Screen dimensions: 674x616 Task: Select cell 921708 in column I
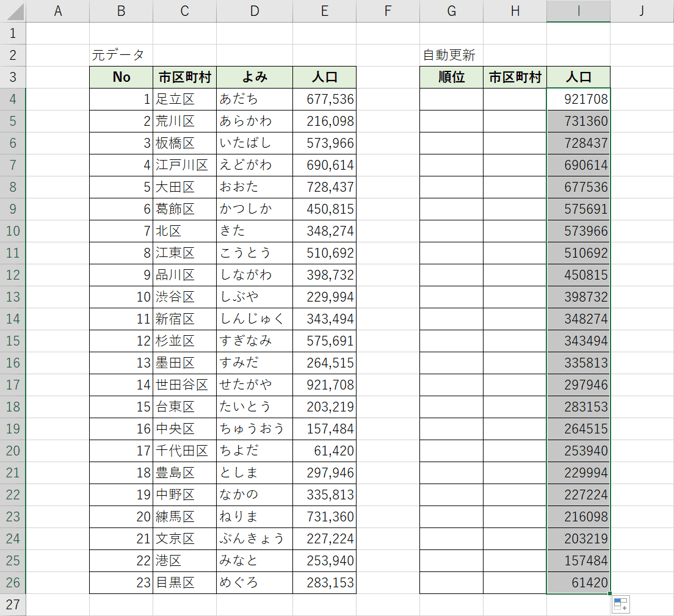[x=579, y=99]
